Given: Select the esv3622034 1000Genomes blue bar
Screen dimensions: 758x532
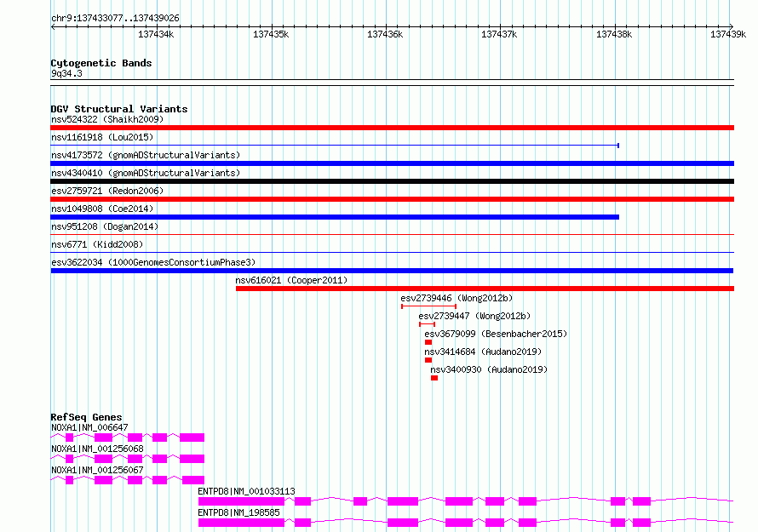Looking at the screenshot, I should [392, 271].
